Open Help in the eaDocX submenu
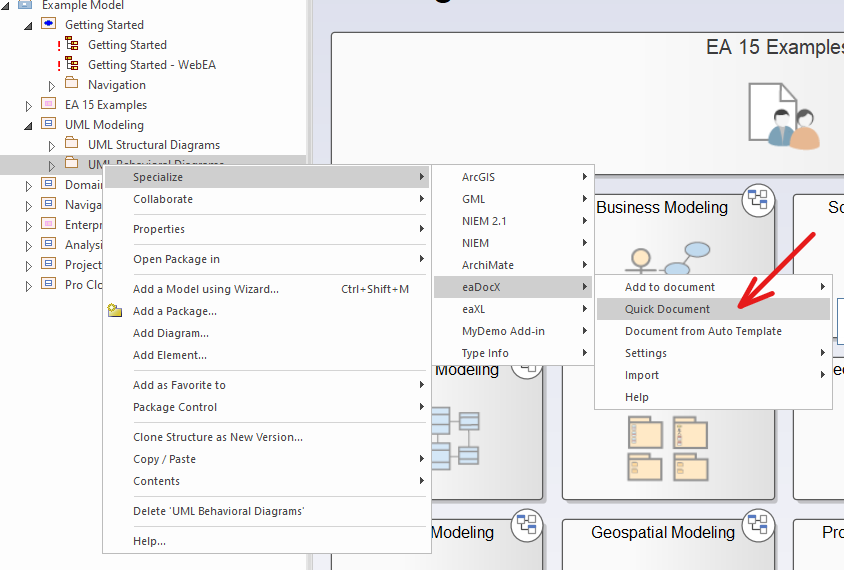This screenshot has width=844, height=570. click(x=713, y=398)
